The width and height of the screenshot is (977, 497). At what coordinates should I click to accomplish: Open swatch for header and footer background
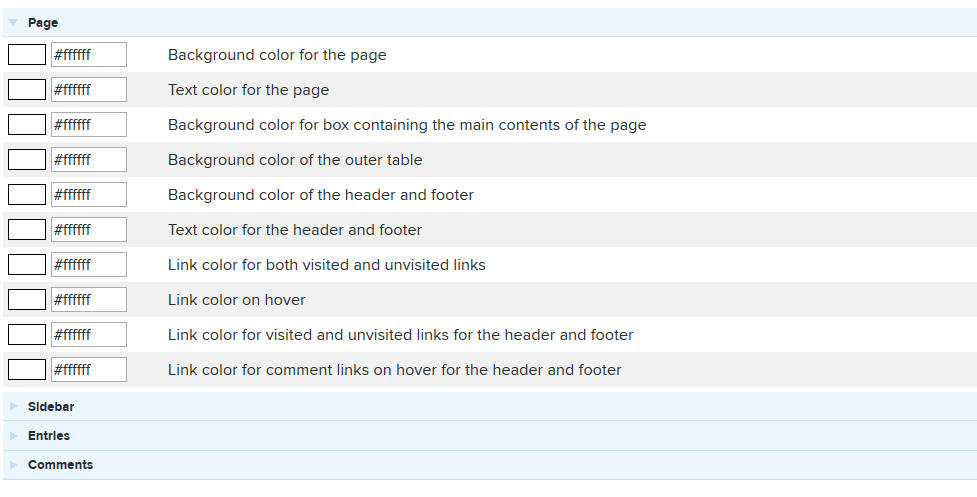click(27, 194)
